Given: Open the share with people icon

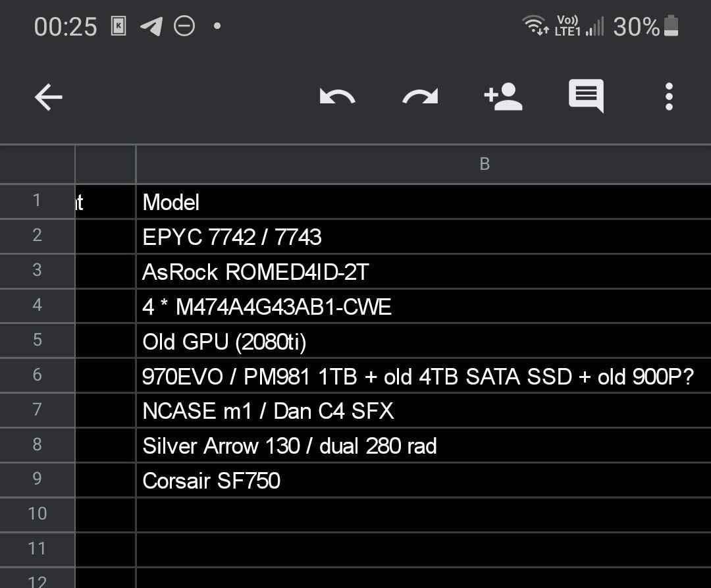Looking at the screenshot, I should tap(504, 96).
